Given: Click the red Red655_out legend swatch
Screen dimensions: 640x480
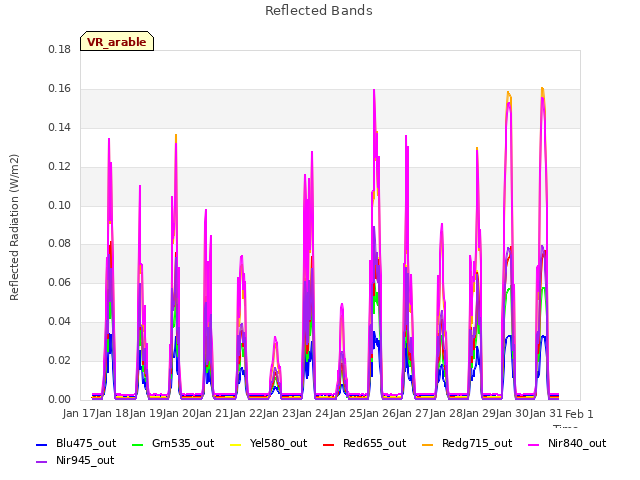Looking at the screenshot, I should click(329, 444).
